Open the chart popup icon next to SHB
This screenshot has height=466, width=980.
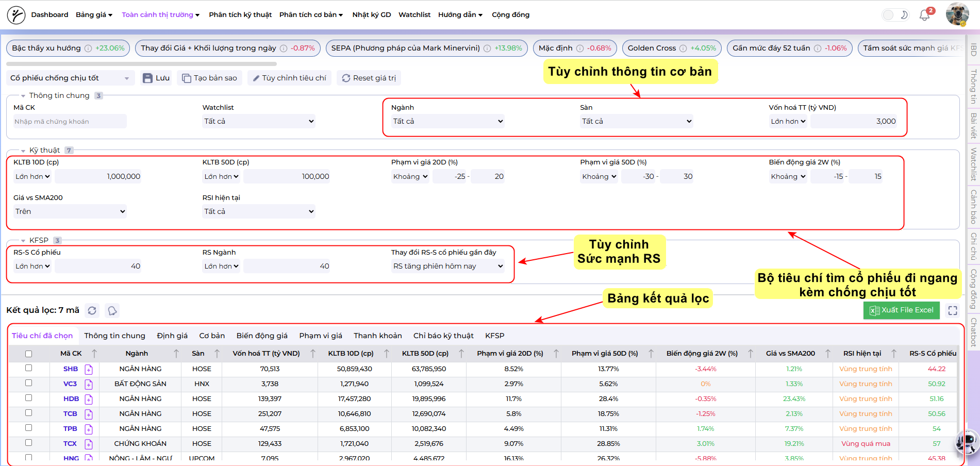tap(88, 369)
